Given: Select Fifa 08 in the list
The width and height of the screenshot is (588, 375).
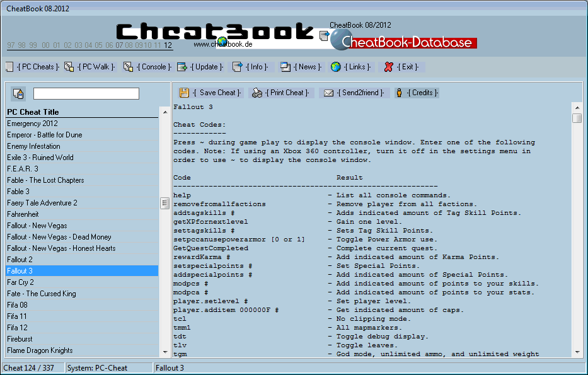Looking at the screenshot, I should point(82,305).
